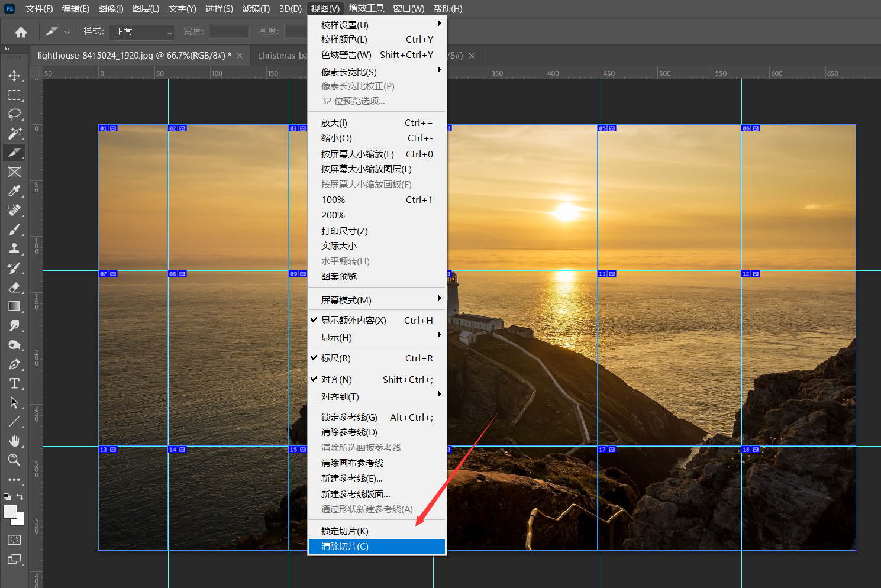Select the Slice tool in the toolbox
The height and width of the screenshot is (588, 881).
(x=14, y=153)
